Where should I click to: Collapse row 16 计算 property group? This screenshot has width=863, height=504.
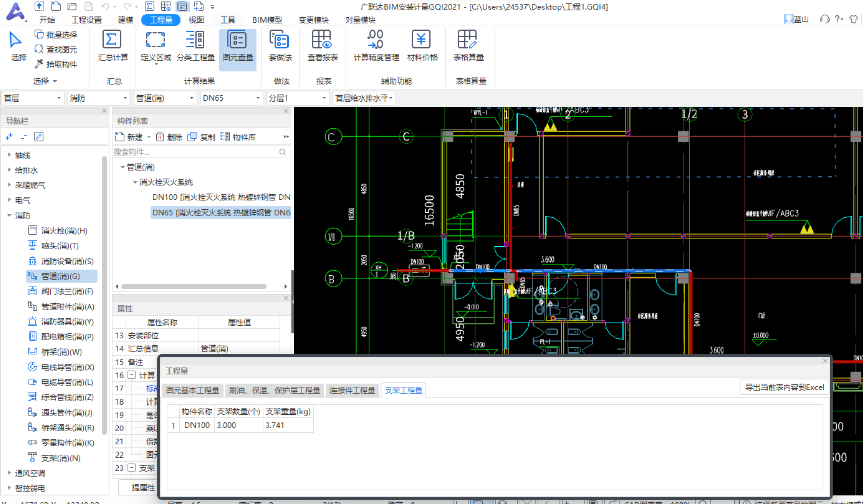point(131,375)
